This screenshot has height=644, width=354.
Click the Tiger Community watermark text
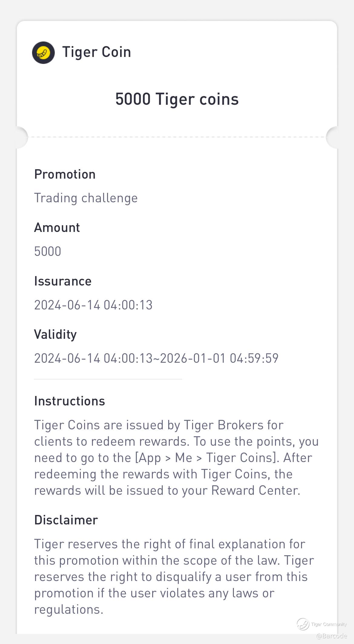[x=329, y=624]
